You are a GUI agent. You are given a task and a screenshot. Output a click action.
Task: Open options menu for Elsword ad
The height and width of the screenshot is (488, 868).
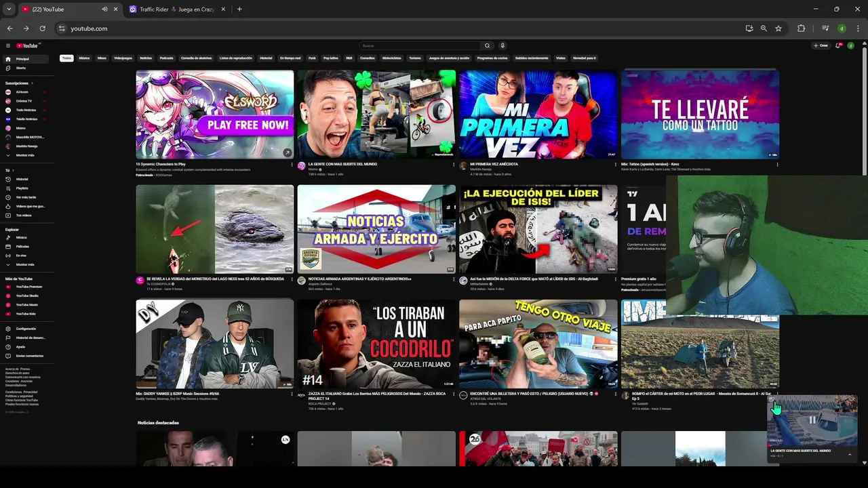point(292,164)
